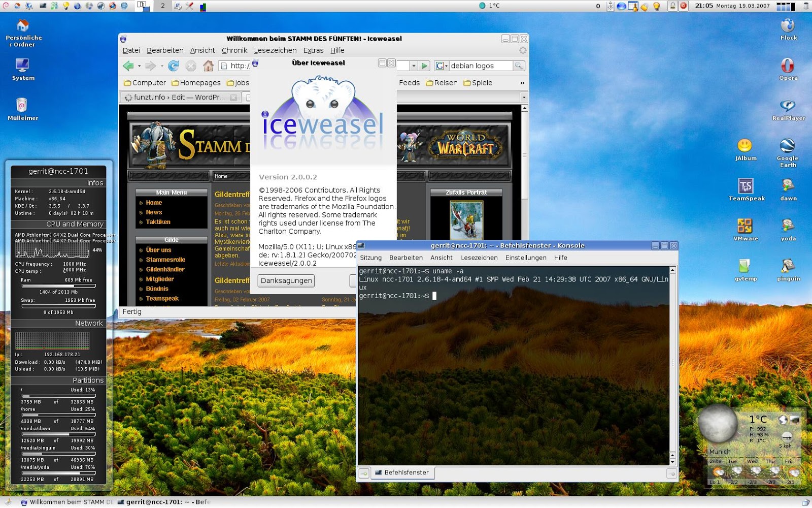Click the browser Reload button
The image size is (812, 508).
click(x=174, y=66)
